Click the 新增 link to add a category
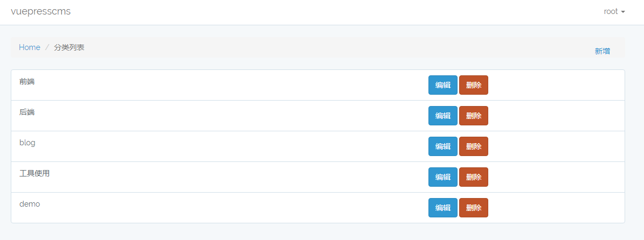The width and height of the screenshot is (644, 240). [x=602, y=51]
